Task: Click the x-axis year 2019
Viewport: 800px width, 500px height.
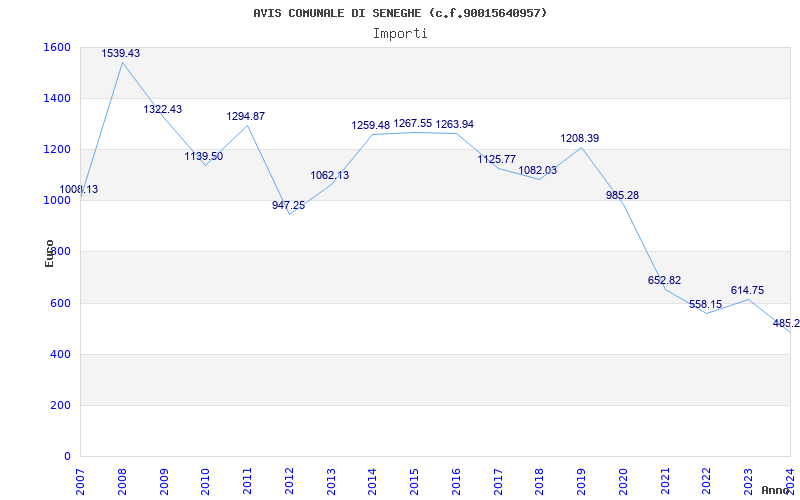Action: pyautogui.click(x=582, y=482)
